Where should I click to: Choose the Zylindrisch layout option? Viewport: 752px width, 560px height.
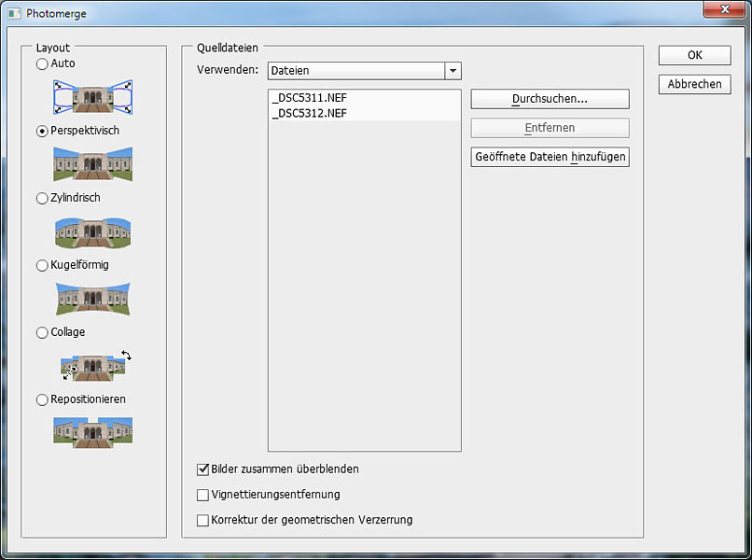[42, 198]
